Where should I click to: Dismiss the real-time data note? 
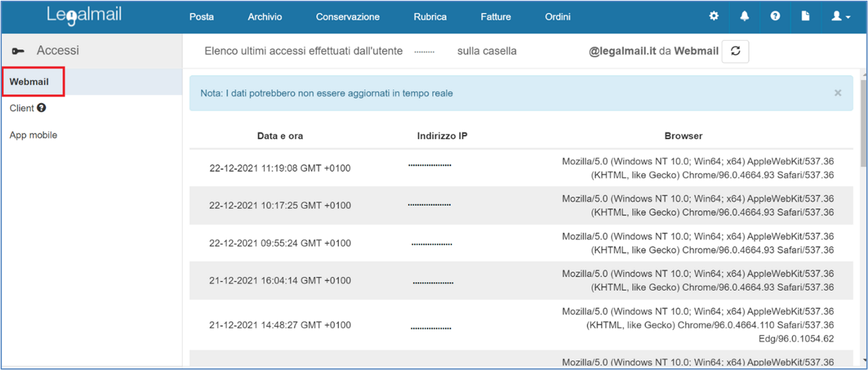click(837, 93)
